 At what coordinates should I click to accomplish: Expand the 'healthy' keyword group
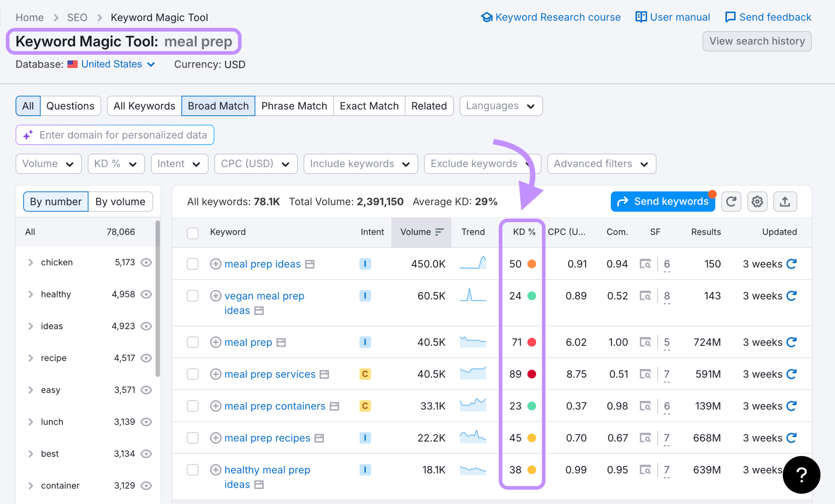31,294
